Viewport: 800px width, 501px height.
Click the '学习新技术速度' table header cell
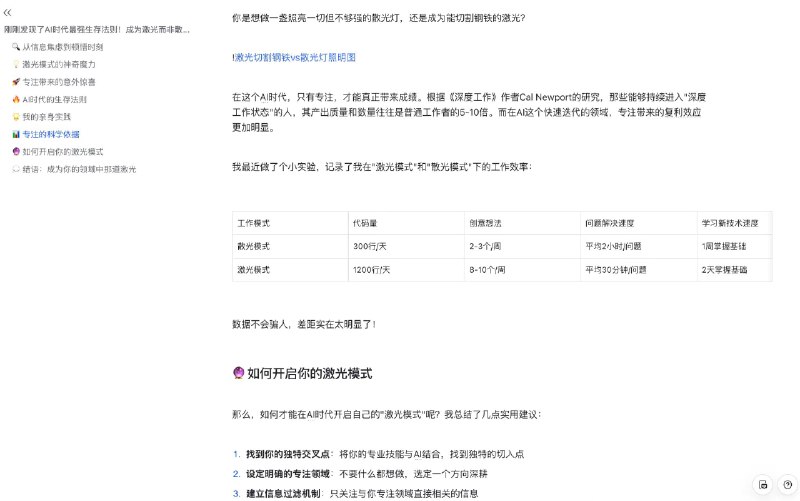point(734,223)
